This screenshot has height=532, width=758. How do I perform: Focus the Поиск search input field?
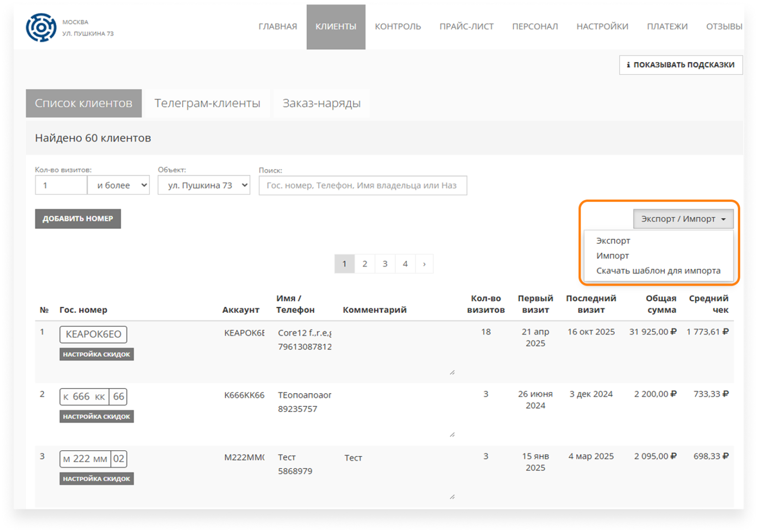point(363,185)
